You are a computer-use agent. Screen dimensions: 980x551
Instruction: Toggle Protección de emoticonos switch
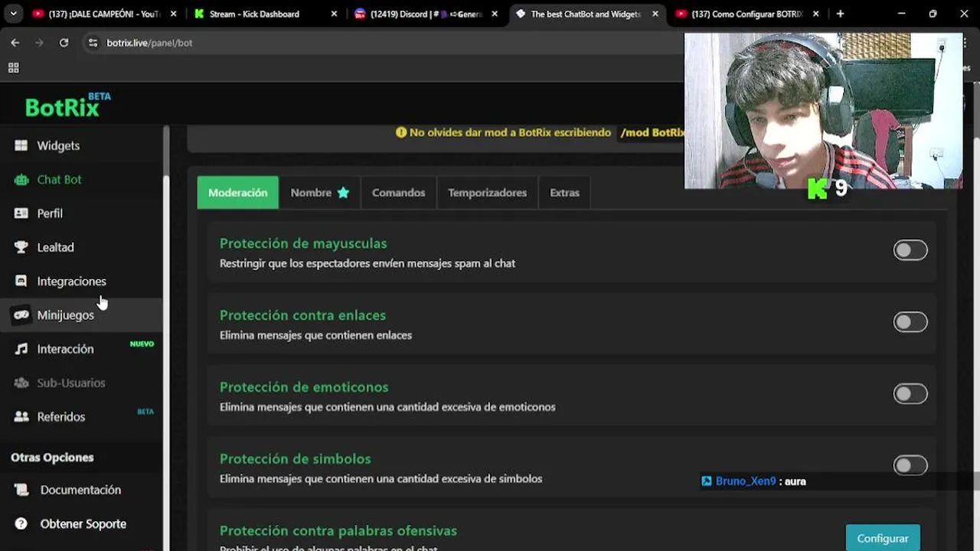pyautogui.click(x=910, y=394)
